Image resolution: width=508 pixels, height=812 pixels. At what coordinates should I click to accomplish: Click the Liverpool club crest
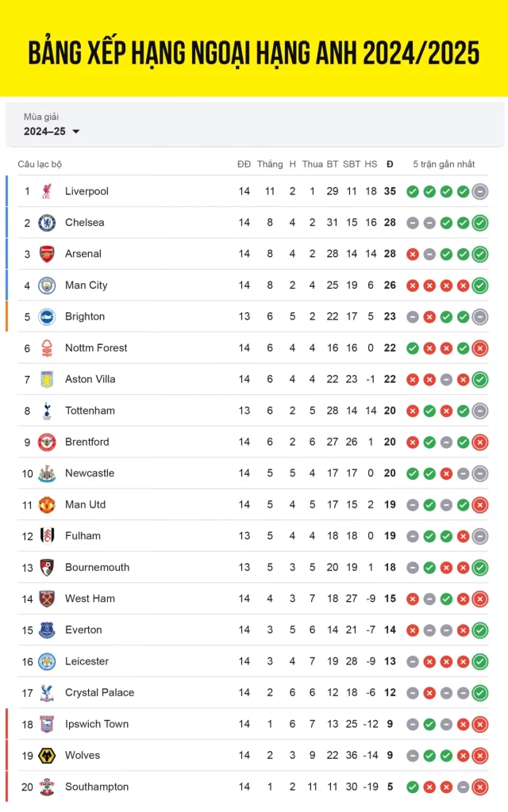point(47,191)
